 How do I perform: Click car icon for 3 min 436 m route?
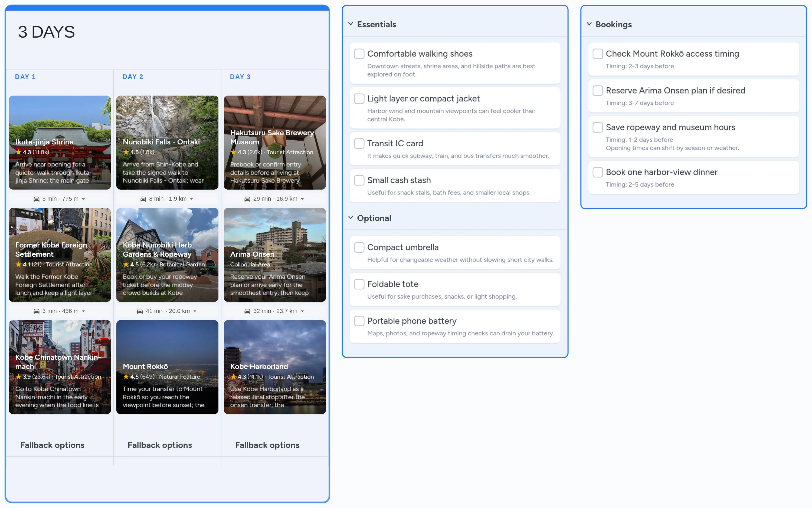(36, 311)
